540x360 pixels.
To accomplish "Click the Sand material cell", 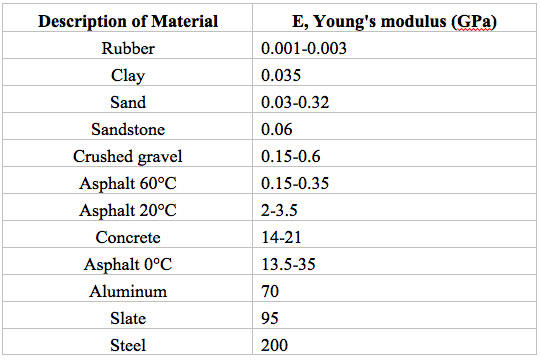I will (x=127, y=99).
